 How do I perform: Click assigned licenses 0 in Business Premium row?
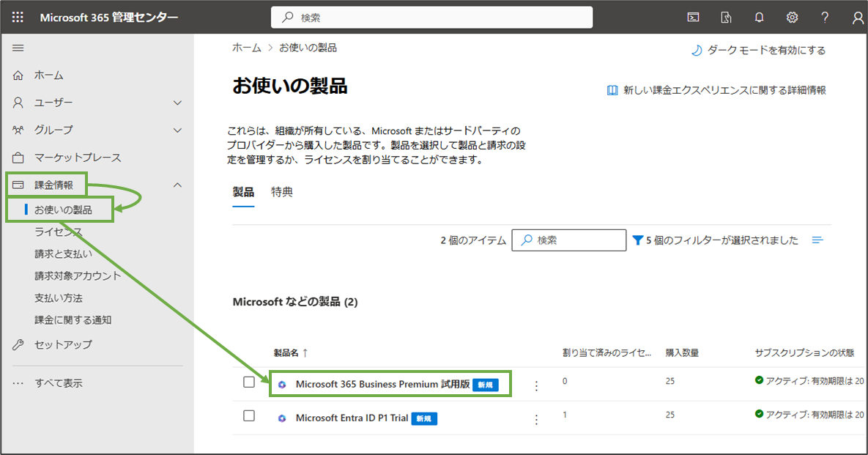click(565, 381)
